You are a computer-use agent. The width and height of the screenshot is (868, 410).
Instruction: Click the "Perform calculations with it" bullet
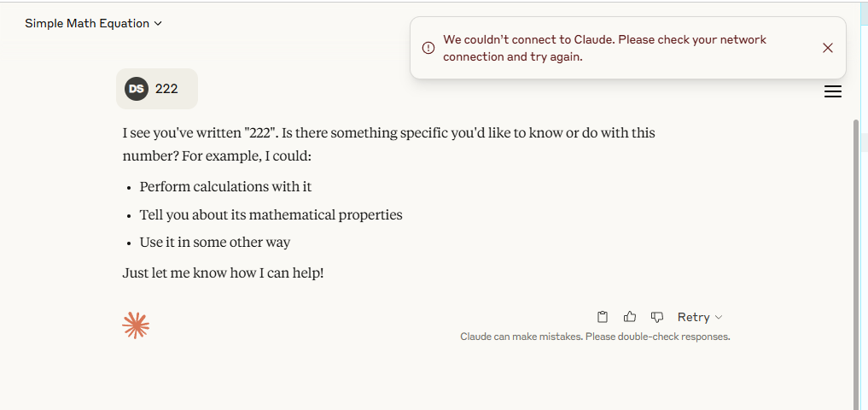point(225,187)
